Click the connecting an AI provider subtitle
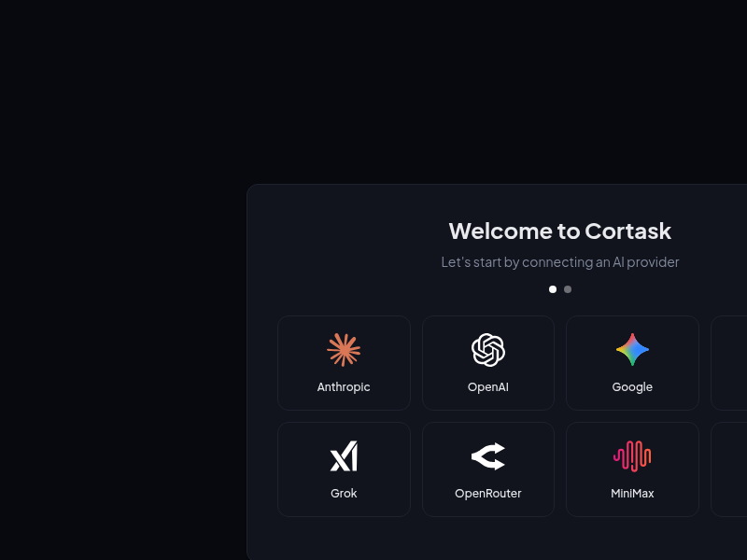The width and height of the screenshot is (747, 560). 559,262
